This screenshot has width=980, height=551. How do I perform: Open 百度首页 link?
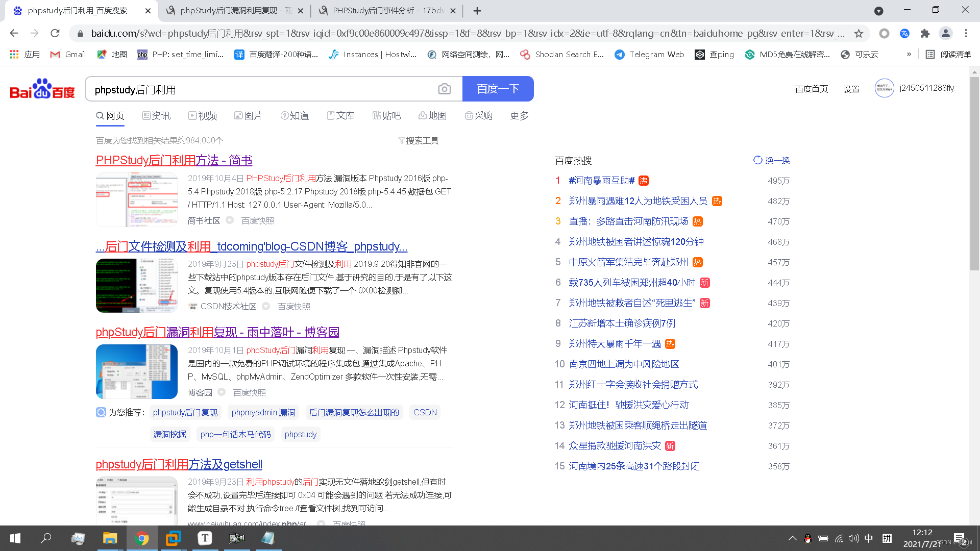(x=811, y=89)
